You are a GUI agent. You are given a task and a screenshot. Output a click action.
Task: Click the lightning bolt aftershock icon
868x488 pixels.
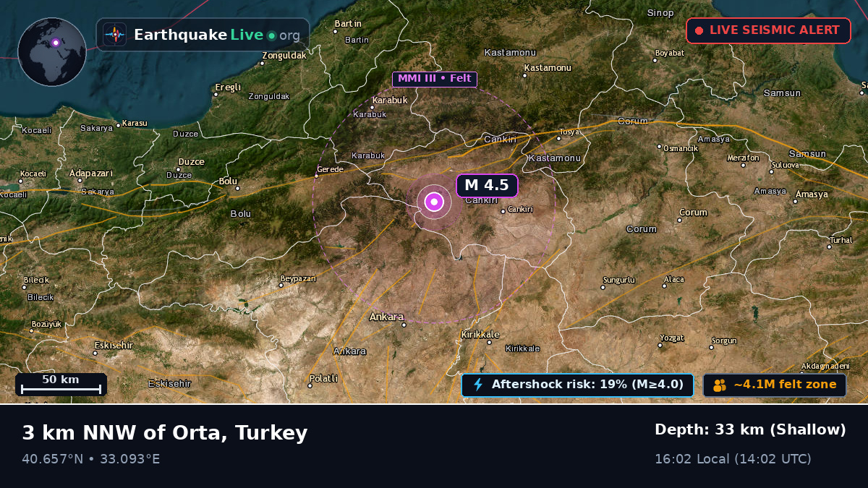(x=477, y=385)
